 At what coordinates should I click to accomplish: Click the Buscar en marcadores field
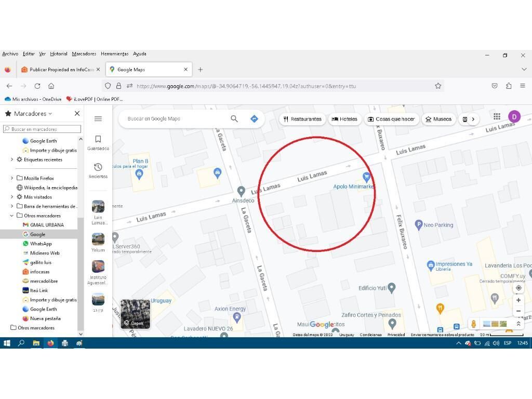coord(42,129)
